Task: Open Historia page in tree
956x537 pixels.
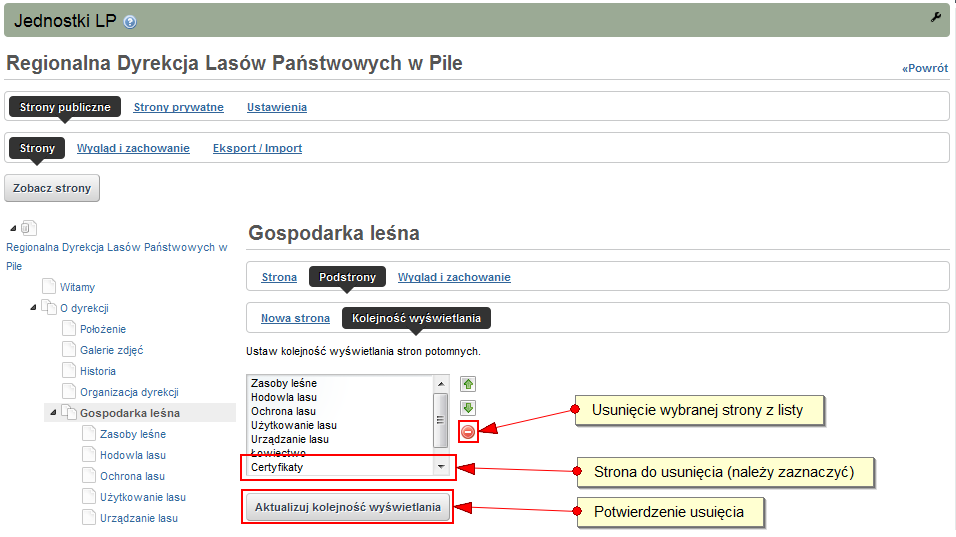Action: 98,371
